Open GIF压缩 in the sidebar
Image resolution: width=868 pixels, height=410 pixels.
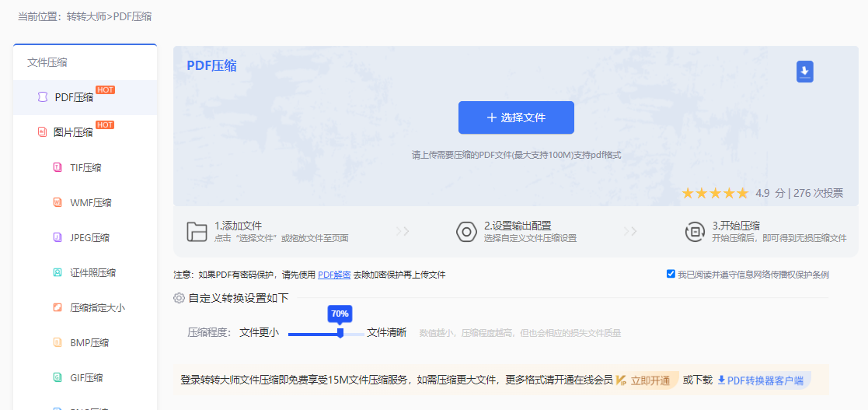pos(86,377)
